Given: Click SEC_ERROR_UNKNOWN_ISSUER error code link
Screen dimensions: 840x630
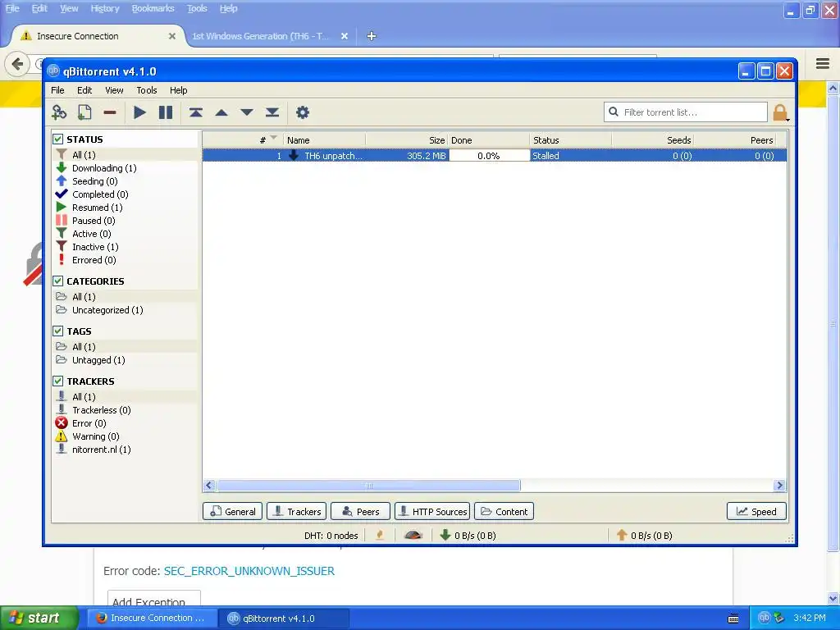Looking at the screenshot, I should point(249,571).
